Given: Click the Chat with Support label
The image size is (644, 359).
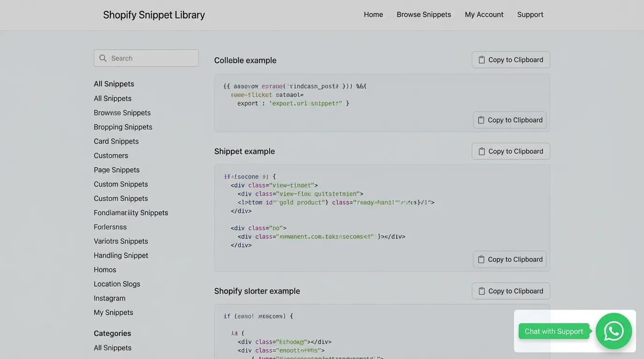Looking at the screenshot, I should coord(554,331).
